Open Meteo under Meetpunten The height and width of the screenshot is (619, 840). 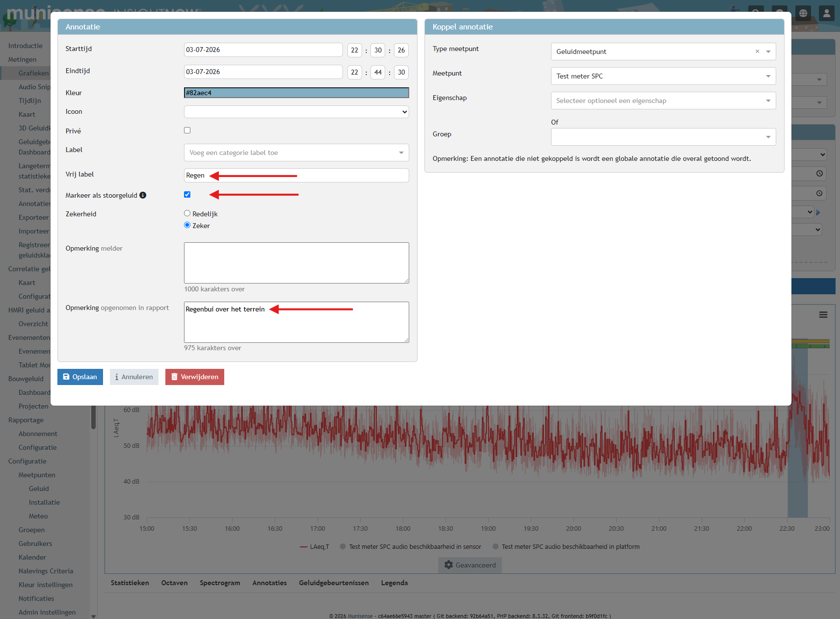pyautogui.click(x=38, y=516)
